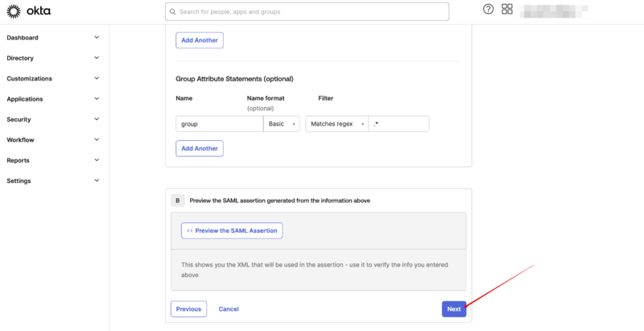Click the search magnifier icon

click(x=171, y=11)
